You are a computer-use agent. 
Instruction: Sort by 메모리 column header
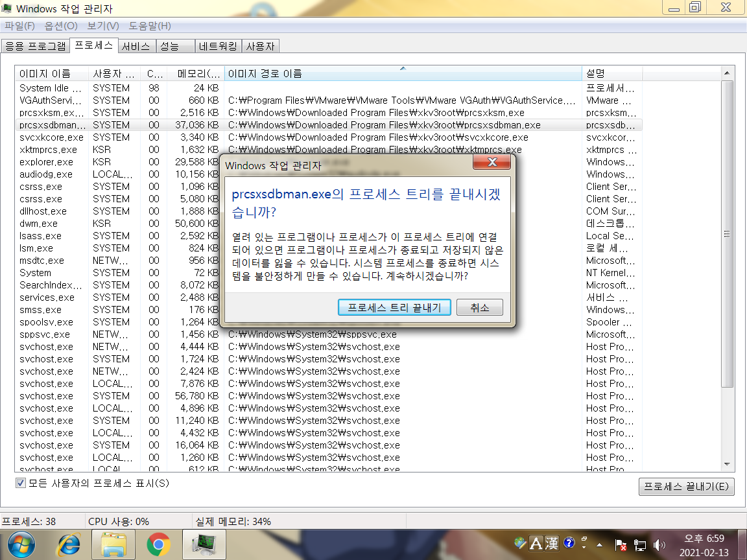click(196, 74)
